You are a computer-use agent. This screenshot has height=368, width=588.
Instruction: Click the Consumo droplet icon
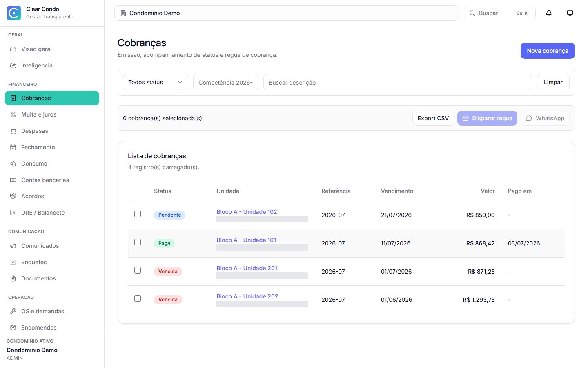(13, 164)
